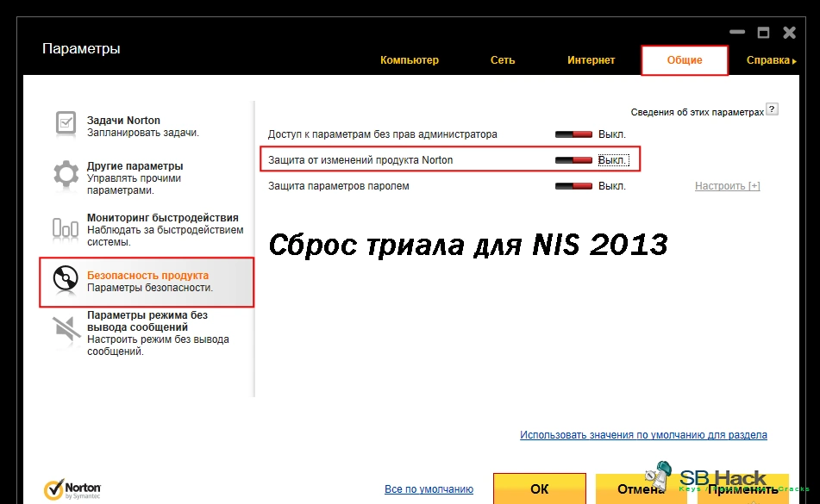Click the performance monitoring bars icon
The image size is (820, 504).
pos(66,228)
